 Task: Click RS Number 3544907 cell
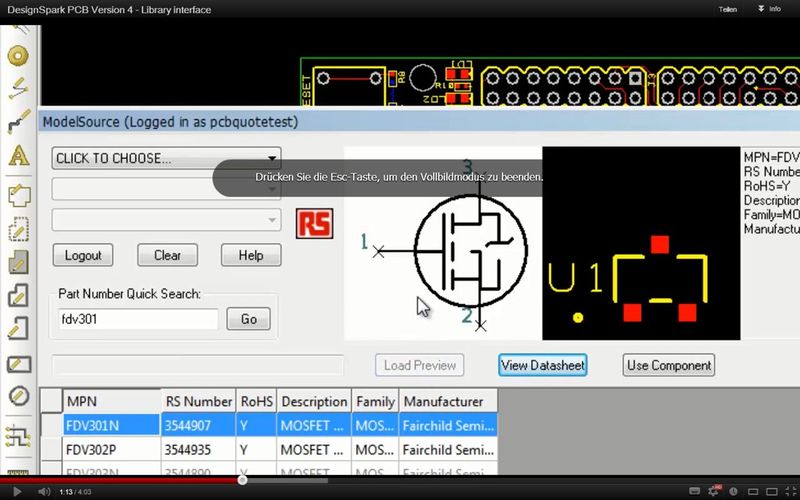[198, 425]
